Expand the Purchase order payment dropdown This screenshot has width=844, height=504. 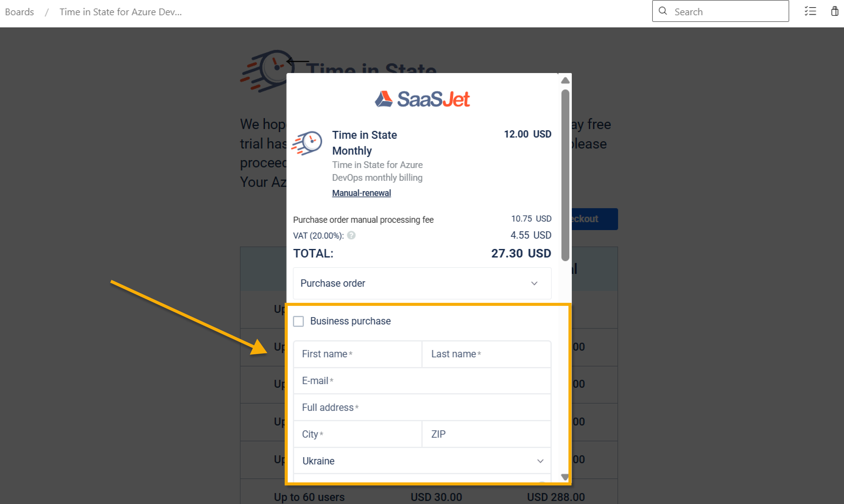[x=422, y=283]
